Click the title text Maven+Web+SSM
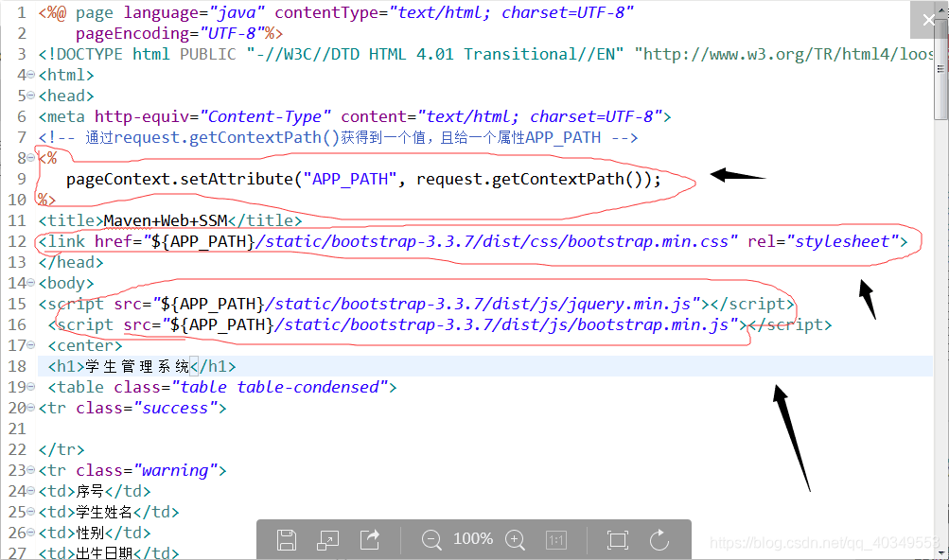Viewport: 949px width, 560px height. tap(166, 220)
